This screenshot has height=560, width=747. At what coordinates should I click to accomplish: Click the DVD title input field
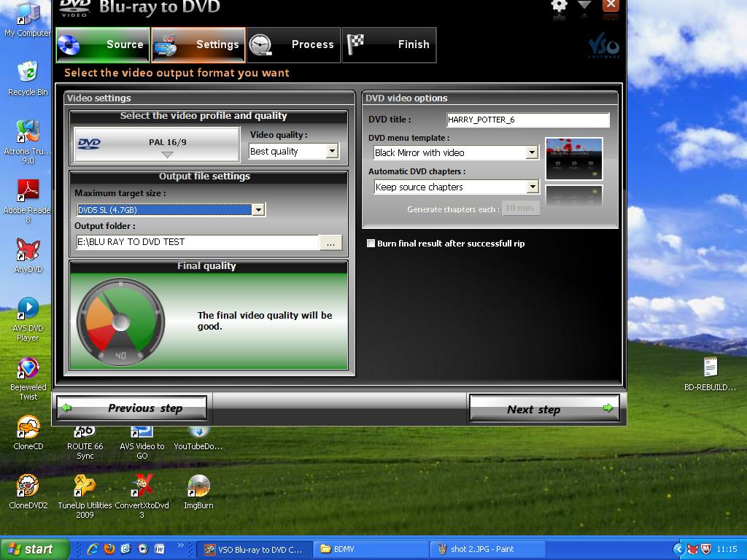528,120
